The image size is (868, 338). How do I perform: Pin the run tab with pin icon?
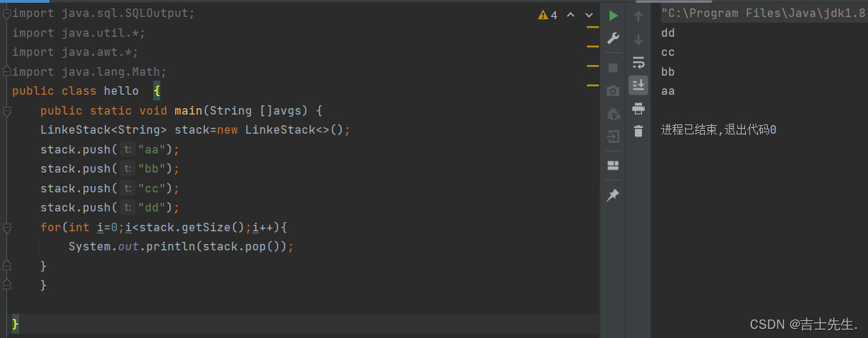pyautogui.click(x=613, y=195)
